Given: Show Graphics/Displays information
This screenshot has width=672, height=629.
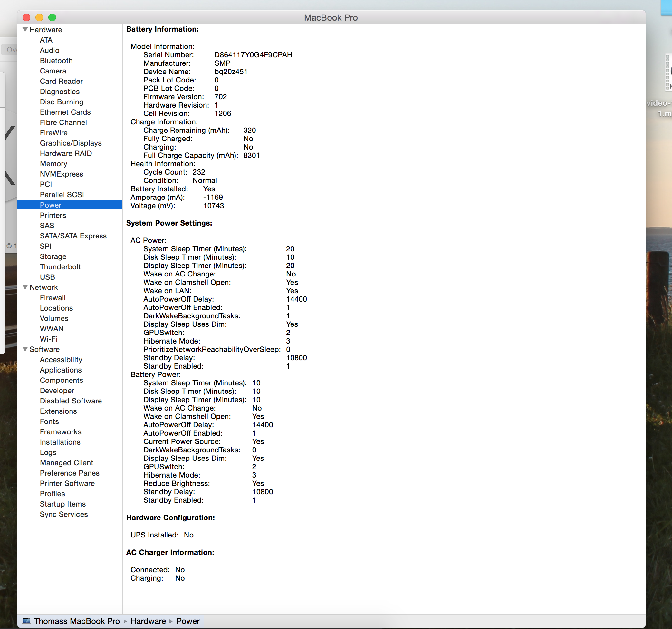Looking at the screenshot, I should point(71,143).
